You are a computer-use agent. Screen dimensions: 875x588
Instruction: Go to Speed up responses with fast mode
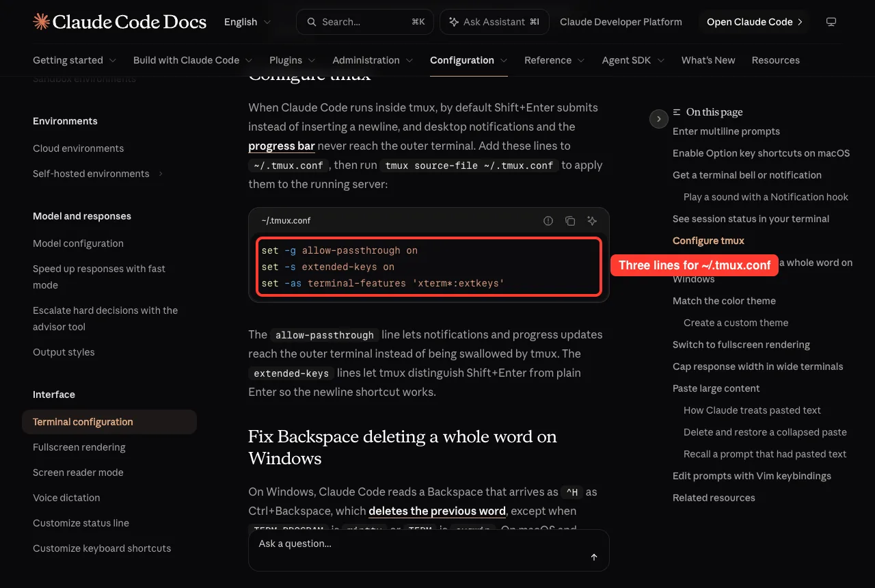point(99,277)
